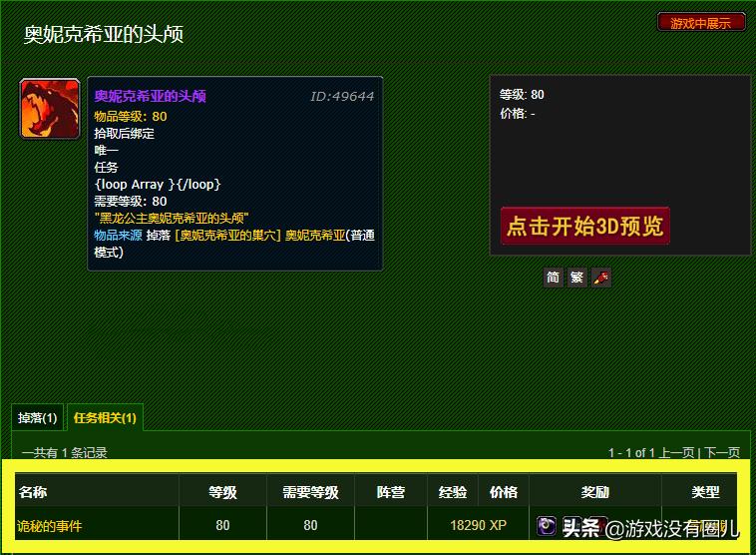The height and width of the screenshot is (555, 756).
Task: Click the purple item name in tooltip
Action: click(150, 96)
